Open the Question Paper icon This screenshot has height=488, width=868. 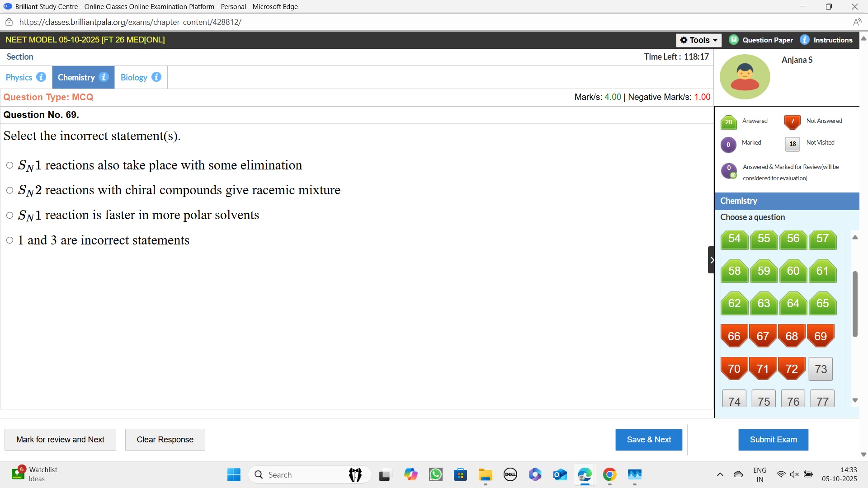pyautogui.click(x=734, y=40)
